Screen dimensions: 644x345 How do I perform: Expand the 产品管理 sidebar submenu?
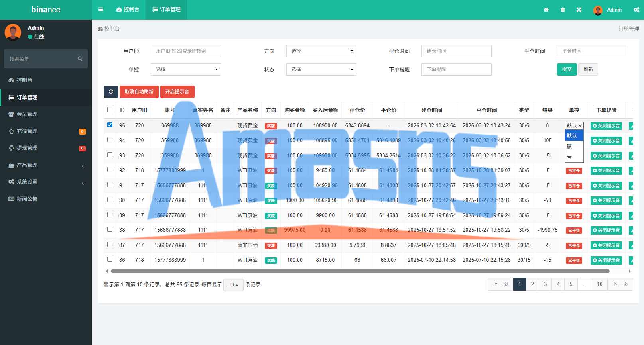[x=46, y=165]
